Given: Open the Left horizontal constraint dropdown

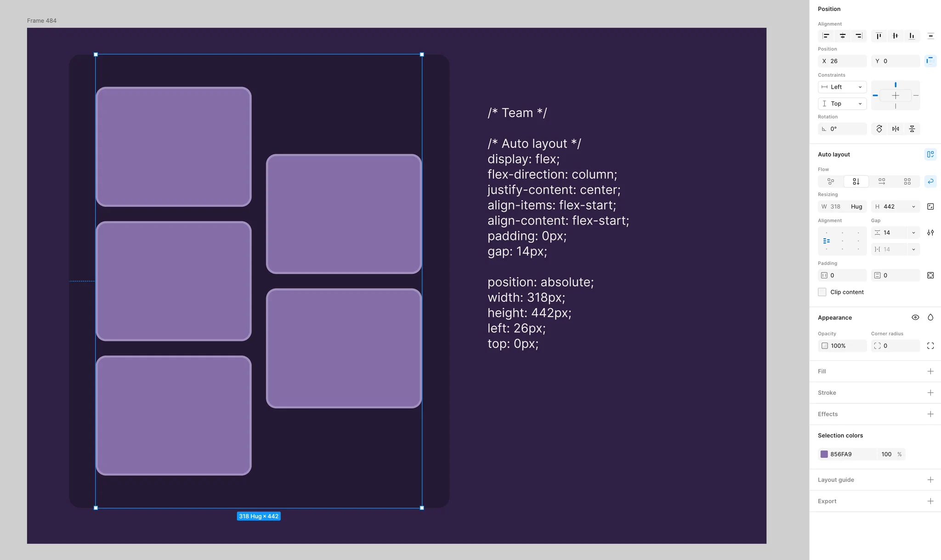Looking at the screenshot, I should [842, 87].
